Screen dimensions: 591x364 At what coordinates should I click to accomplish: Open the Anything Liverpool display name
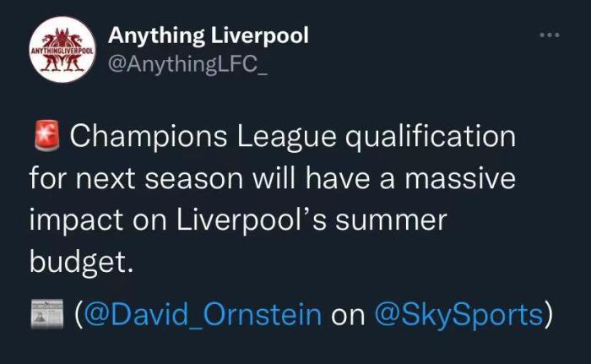pos(209,35)
